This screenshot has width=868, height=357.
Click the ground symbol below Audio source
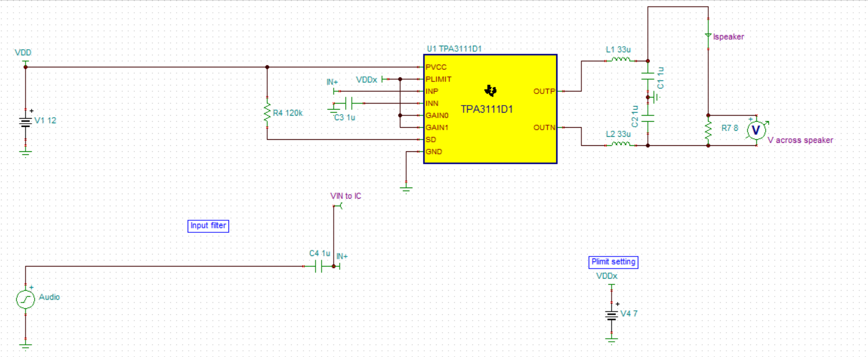click(x=26, y=345)
